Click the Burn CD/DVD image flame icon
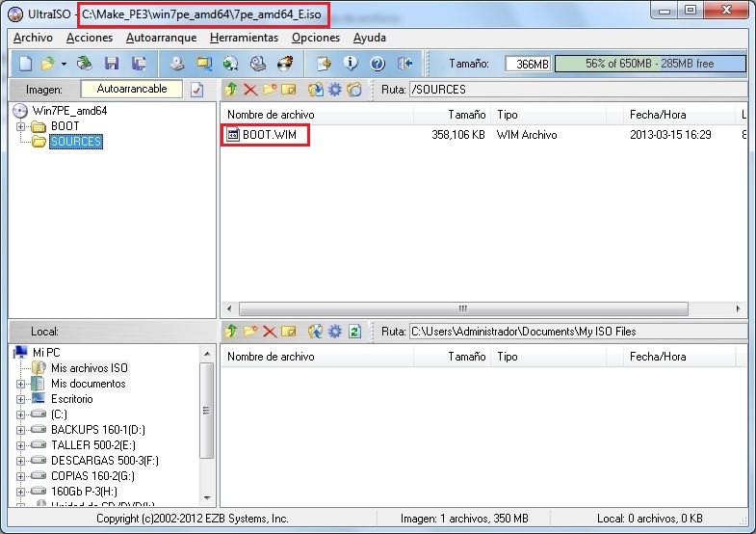756x534 pixels. click(x=284, y=64)
